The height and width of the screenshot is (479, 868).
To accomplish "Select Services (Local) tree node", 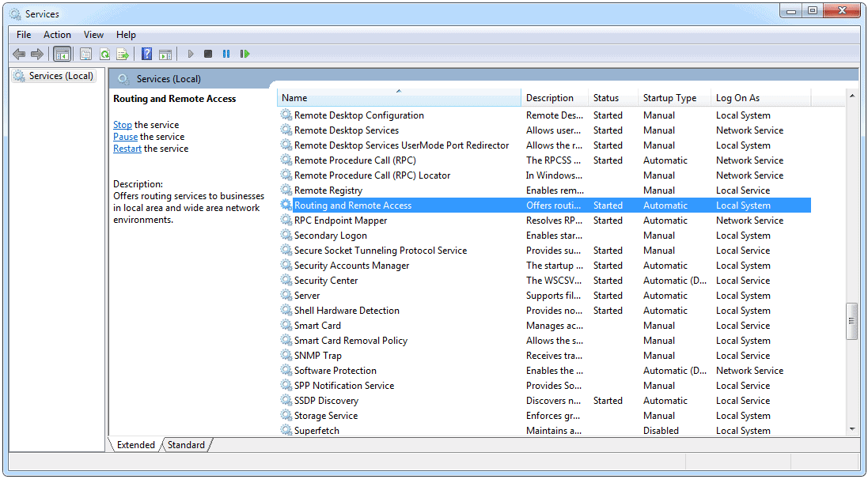I will click(54, 76).
